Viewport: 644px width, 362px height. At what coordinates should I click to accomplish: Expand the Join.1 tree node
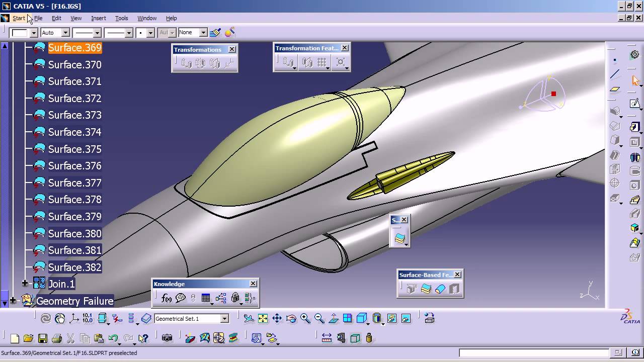coord(25,284)
